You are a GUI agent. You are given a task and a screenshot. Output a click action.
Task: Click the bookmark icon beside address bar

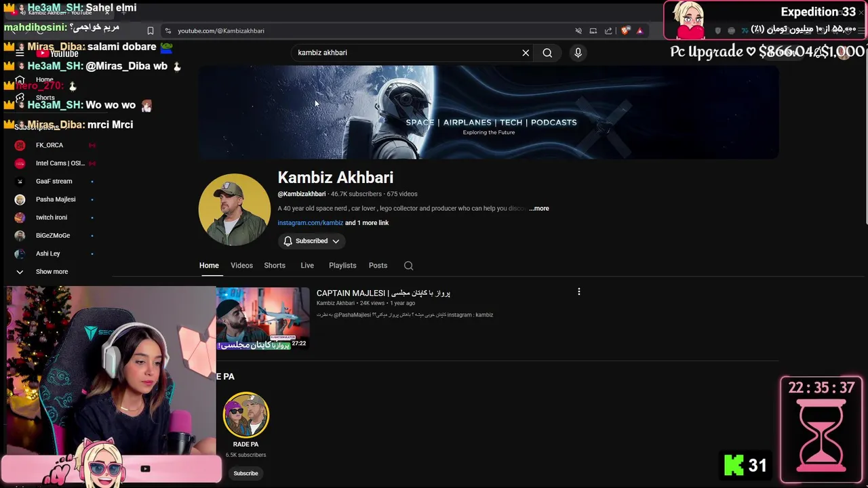(151, 30)
